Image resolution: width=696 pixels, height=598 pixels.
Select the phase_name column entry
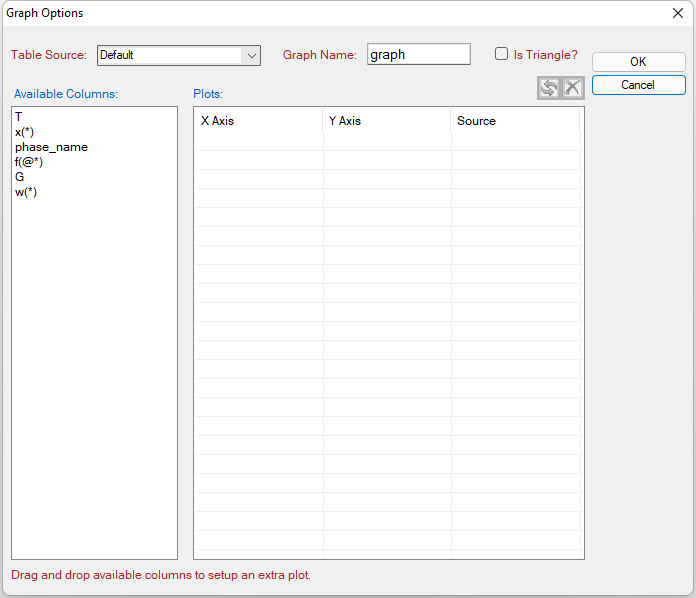coord(51,147)
